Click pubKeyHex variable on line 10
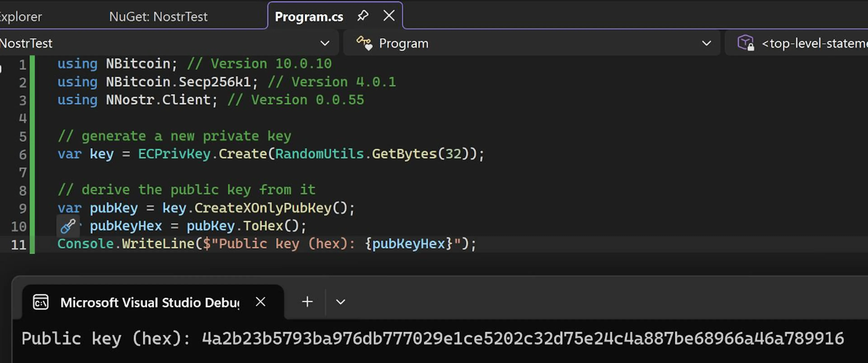The image size is (868, 363). [x=126, y=226]
